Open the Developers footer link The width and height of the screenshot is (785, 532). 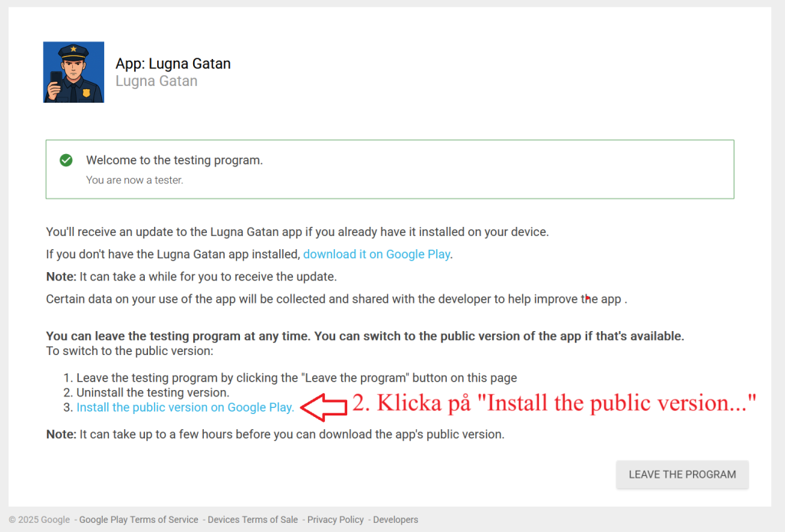pos(396,520)
